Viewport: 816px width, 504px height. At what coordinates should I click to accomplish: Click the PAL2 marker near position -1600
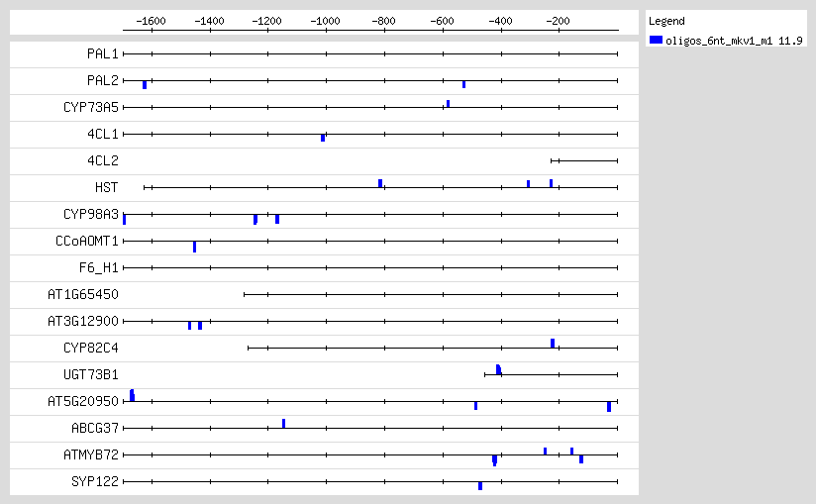pos(145,85)
